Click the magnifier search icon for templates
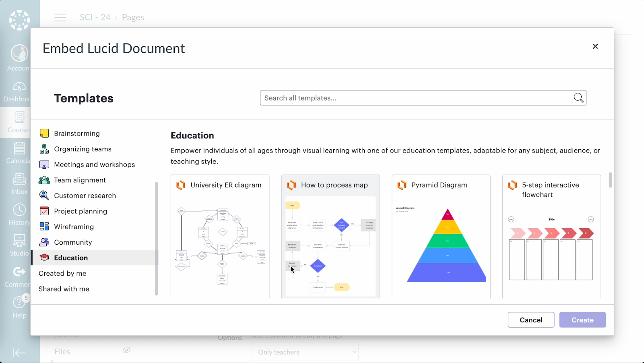Viewport: 644px width, 363px height. [x=578, y=98]
